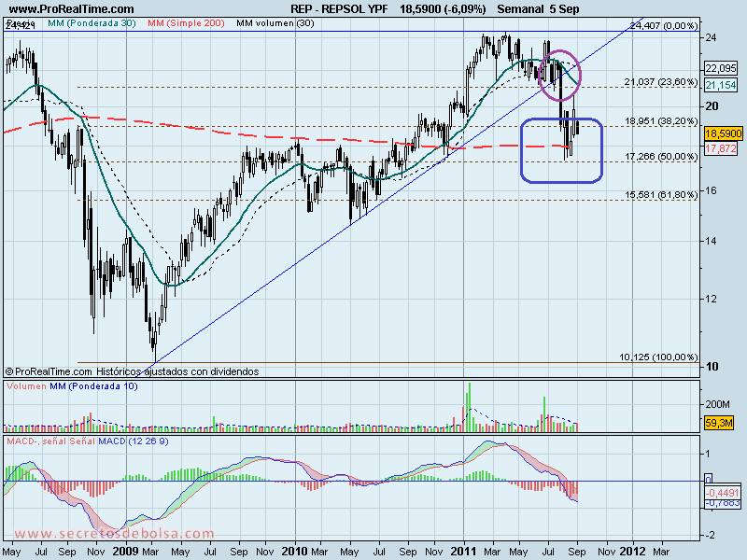This screenshot has height=560, width=747.
Task: Click the 16 tick on the price axis
Action: point(711,190)
